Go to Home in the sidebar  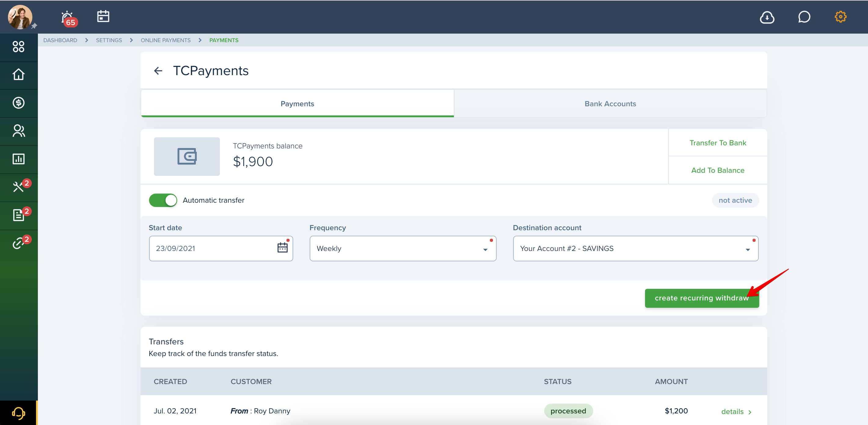click(19, 75)
